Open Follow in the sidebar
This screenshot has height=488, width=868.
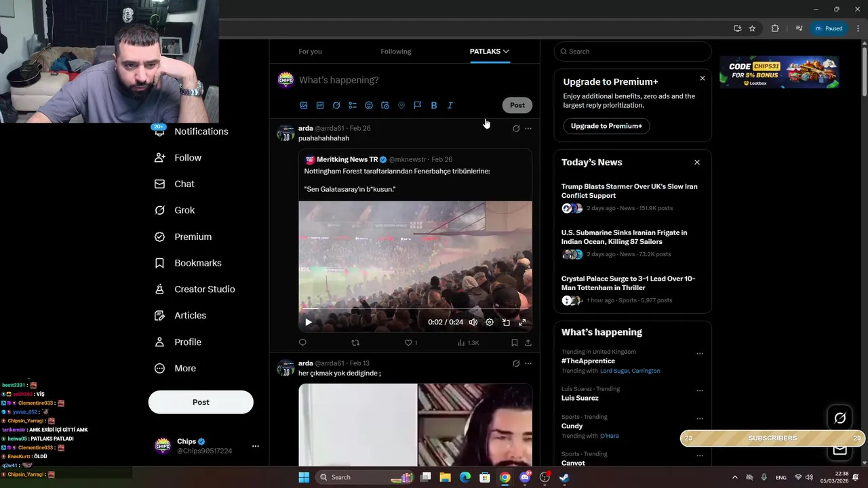click(x=178, y=158)
